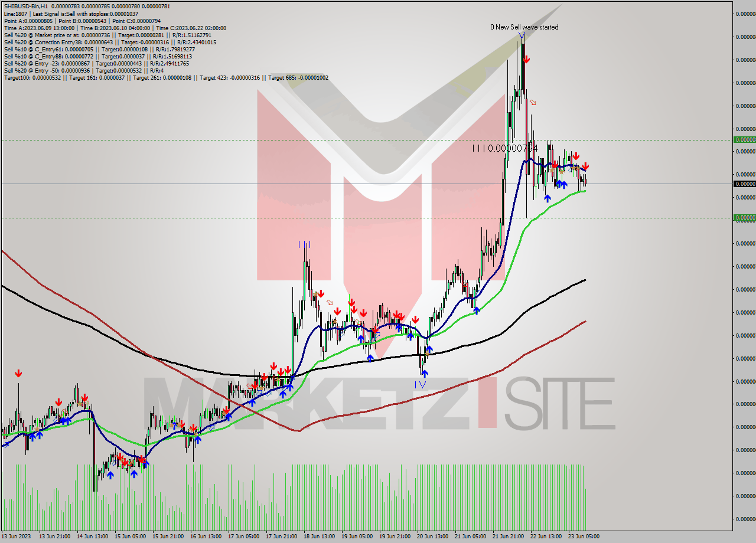
Task: Click the blue 'I I I' label above 18 Jun peak
Action: tap(305, 244)
